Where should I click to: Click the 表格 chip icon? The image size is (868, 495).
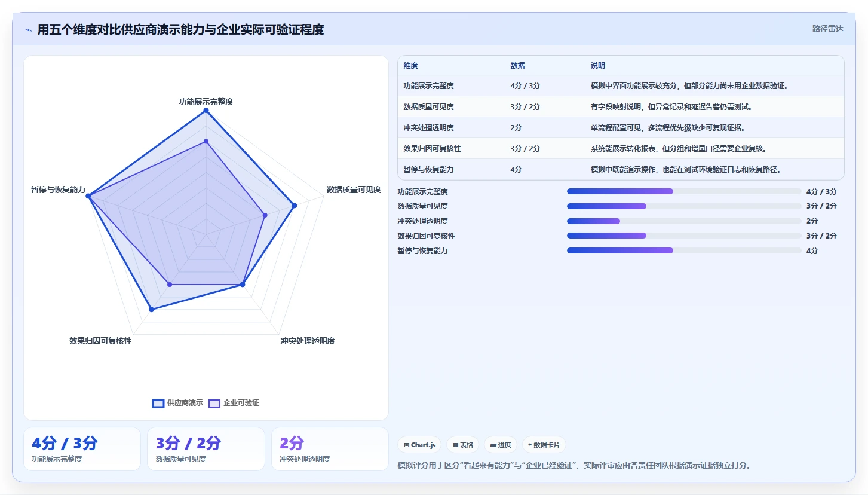click(x=455, y=445)
